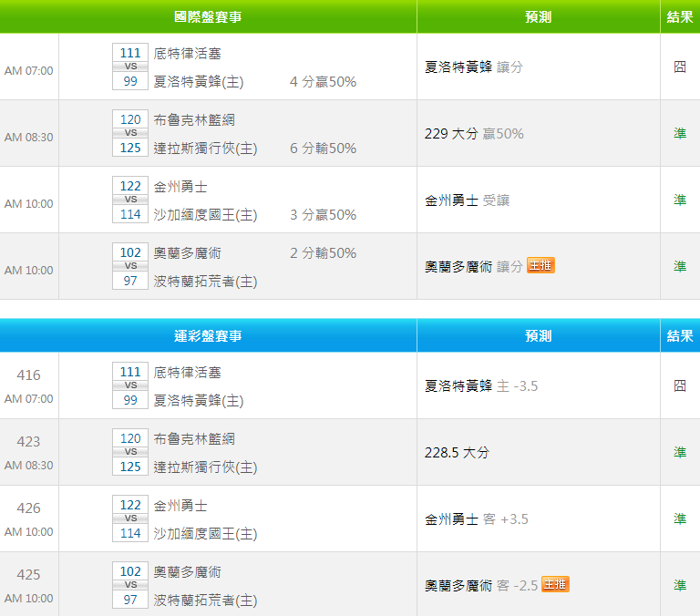The height and width of the screenshot is (616, 700).
Task: Click the 結果 header in the green bar
Action: pos(680,17)
